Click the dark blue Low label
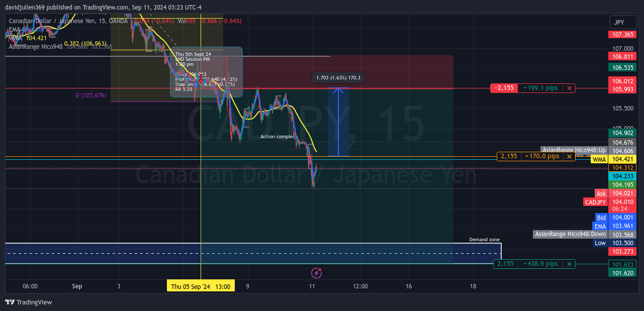The height and width of the screenshot is (311, 644). 600,243
